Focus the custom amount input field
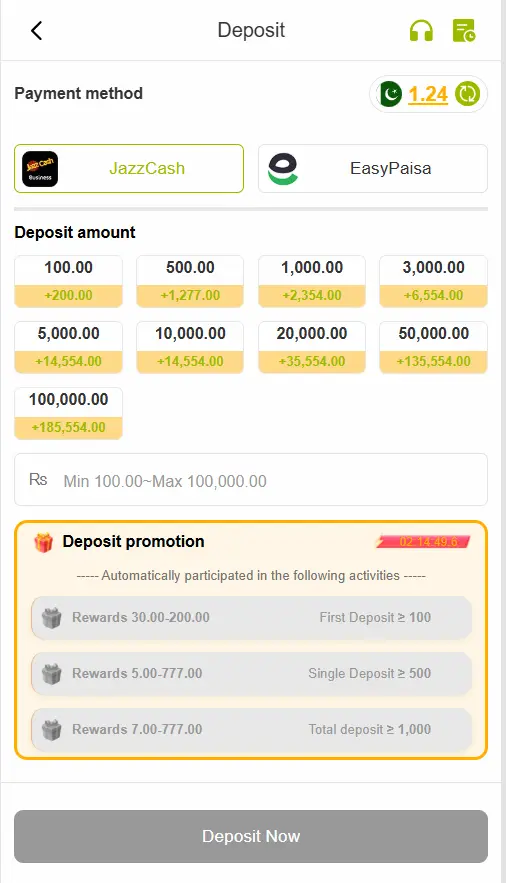Image resolution: width=506 pixels, height=883 pixels. click(251, 480)
